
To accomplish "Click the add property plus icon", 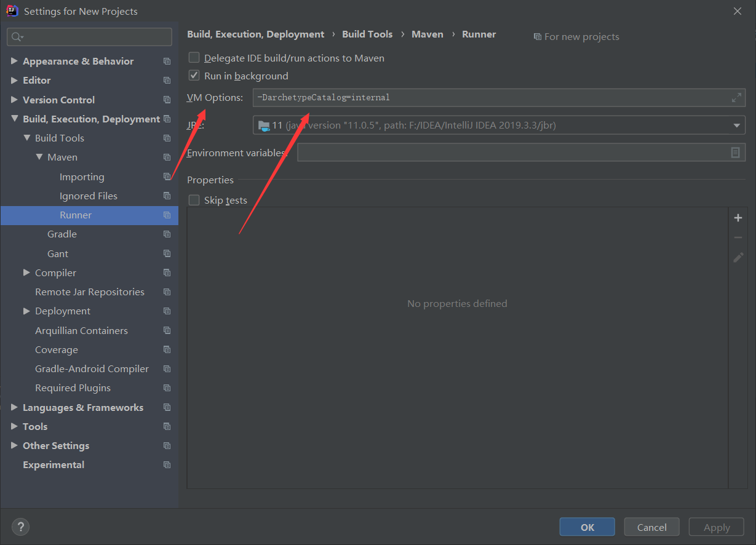I will click(x=738, y=218).
